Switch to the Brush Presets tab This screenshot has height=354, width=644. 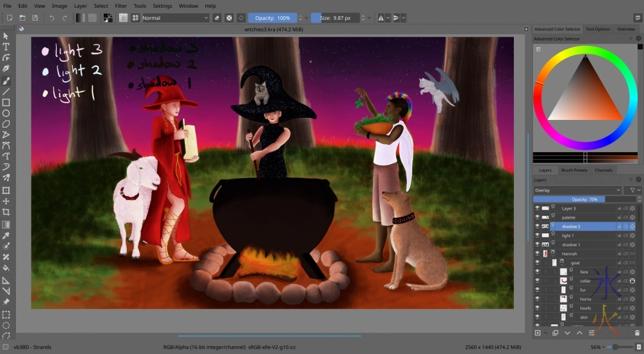tap(574, 170)
